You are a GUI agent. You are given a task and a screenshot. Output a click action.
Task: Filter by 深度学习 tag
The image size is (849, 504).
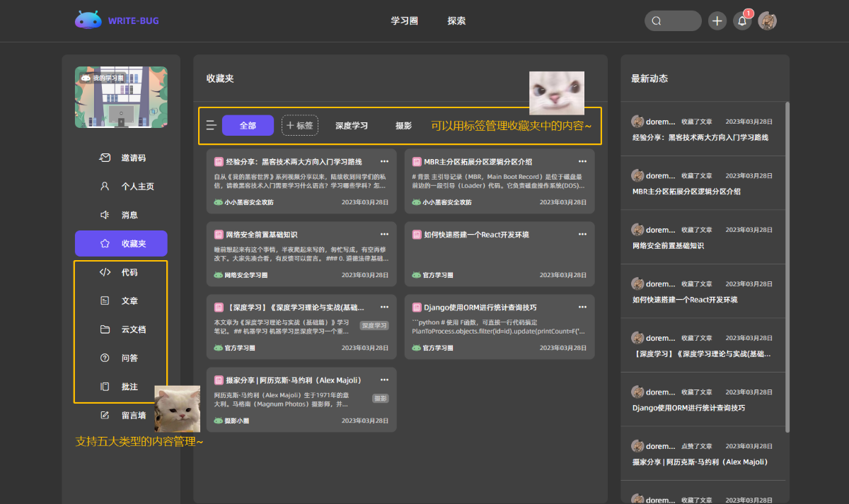[x=352, y=126]
